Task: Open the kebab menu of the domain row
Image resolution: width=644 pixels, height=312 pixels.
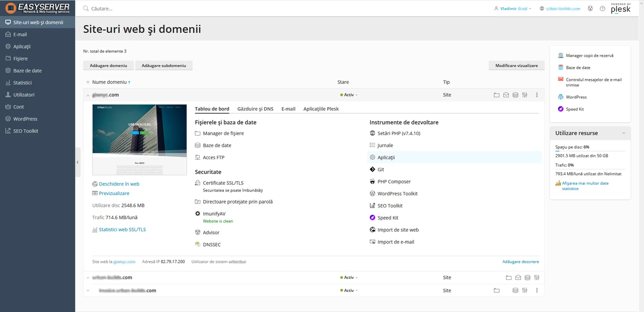Action: 536,94
